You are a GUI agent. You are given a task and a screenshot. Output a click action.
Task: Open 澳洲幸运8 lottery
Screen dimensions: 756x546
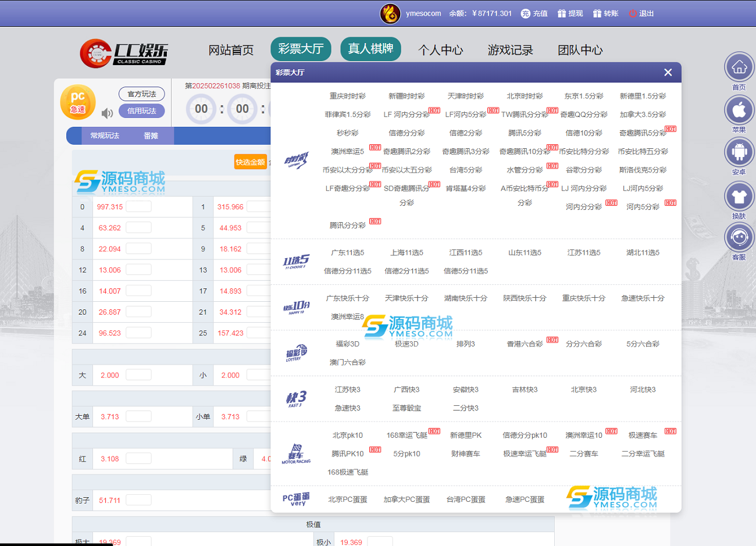coord(348,317)
